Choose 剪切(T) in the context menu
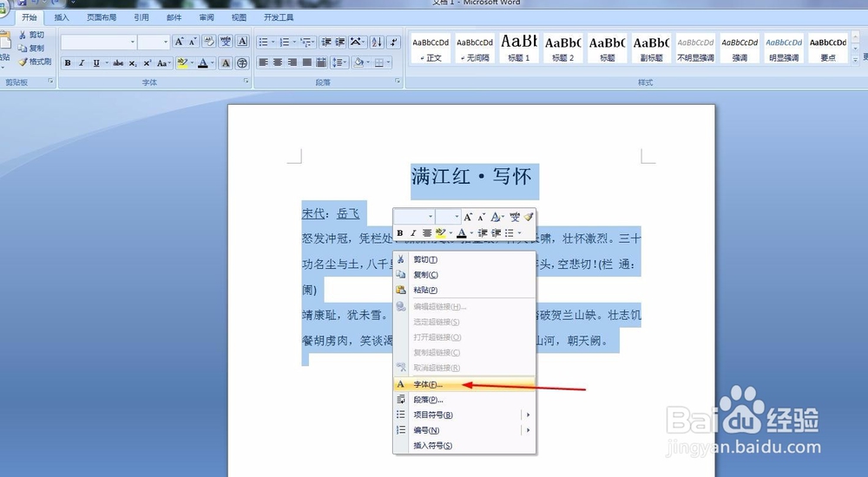Viewport: 868px width, 477px height. (x=464, y=259)
